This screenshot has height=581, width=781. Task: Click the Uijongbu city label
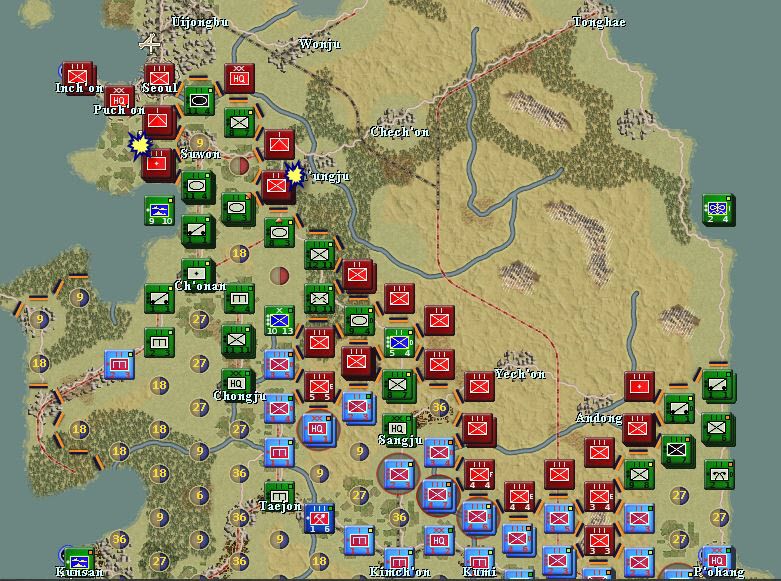point(200,22)
